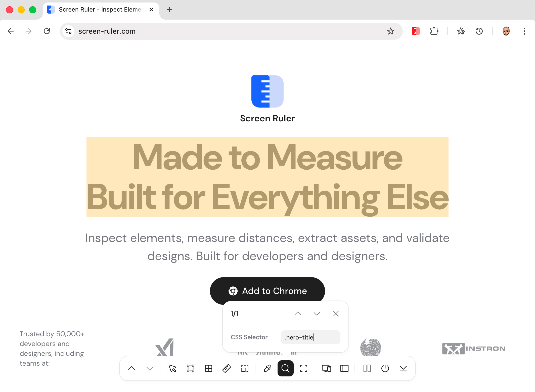Click the screen-ruler.com address bar
The width and height of the screenshot is (535, 392).
(x=231, y=31)
